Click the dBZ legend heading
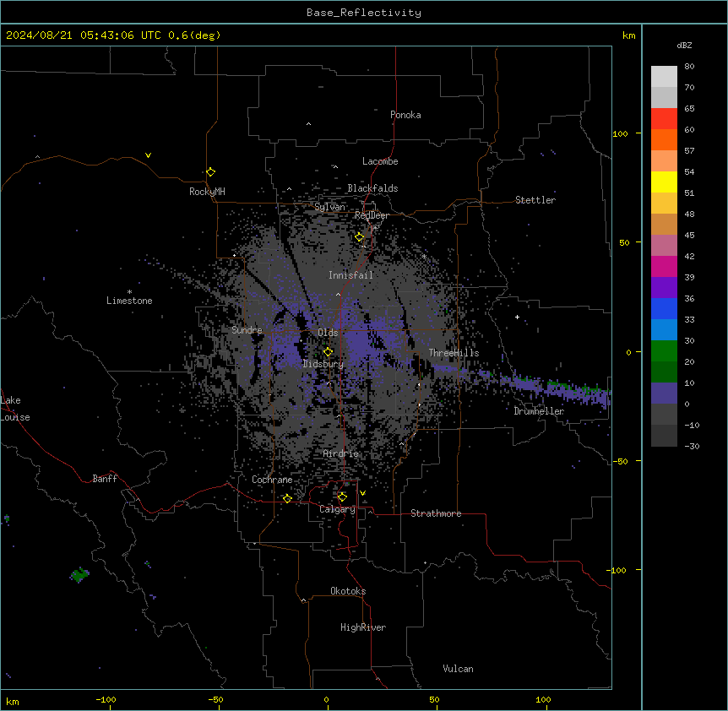 [684, 46]
